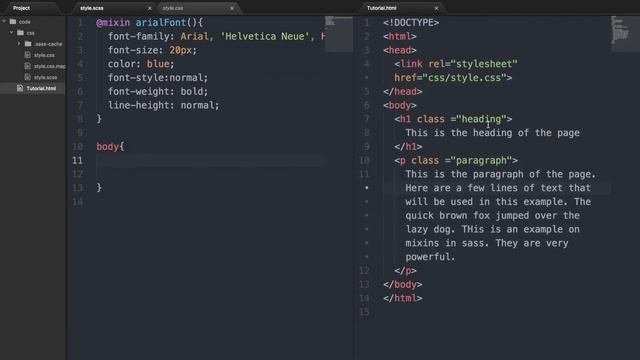Select the css folder name in tree
This screenshot has width=640, height=360.
31,33
